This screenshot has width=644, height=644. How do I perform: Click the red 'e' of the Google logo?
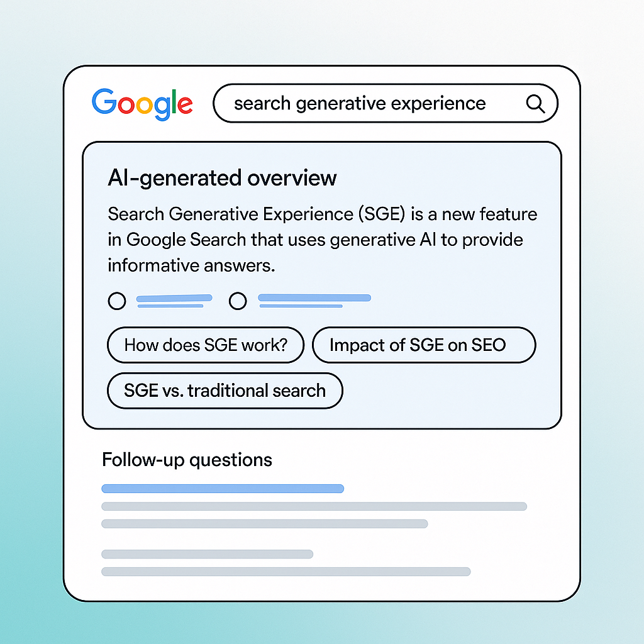(x=185, y=104)
